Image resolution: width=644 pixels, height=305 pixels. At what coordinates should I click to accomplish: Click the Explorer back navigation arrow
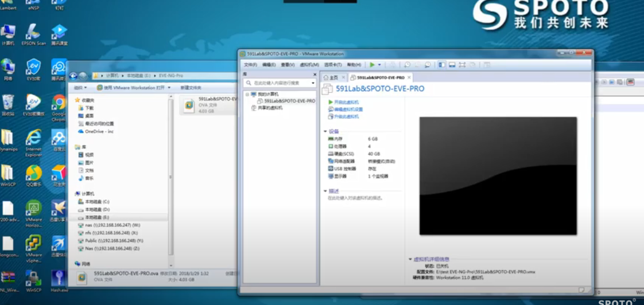pos(73,76)
